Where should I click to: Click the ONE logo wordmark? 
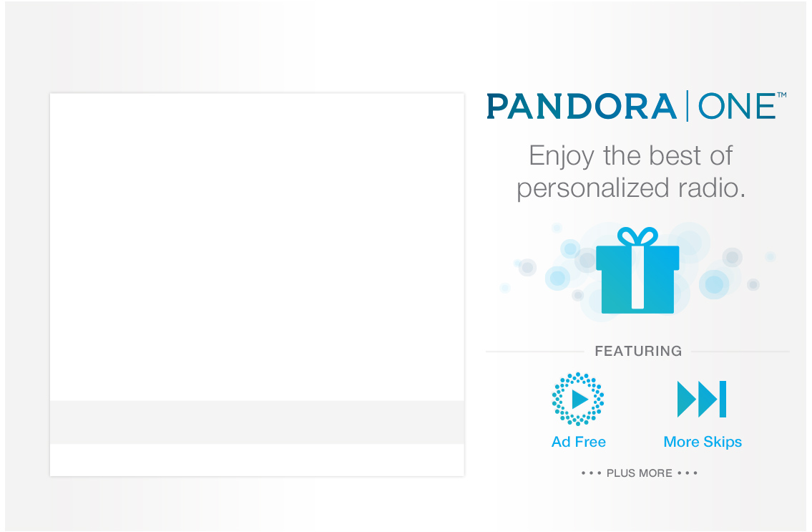[x=737, y=107]
